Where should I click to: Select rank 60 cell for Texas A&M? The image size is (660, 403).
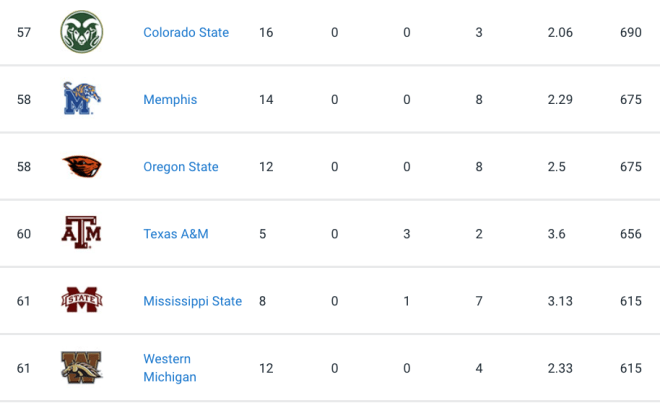pyautogui.click(x=24, y=234)
